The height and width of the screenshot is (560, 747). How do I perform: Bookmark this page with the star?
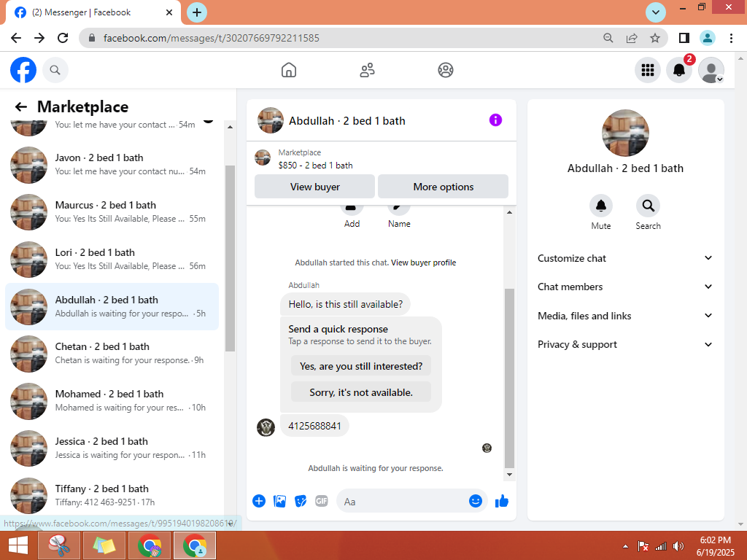tap(655, 38)
